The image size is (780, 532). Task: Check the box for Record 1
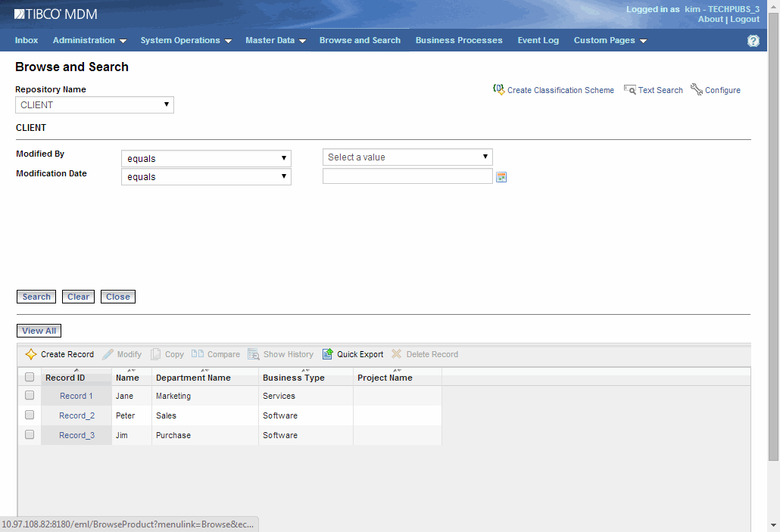(30, 395)
